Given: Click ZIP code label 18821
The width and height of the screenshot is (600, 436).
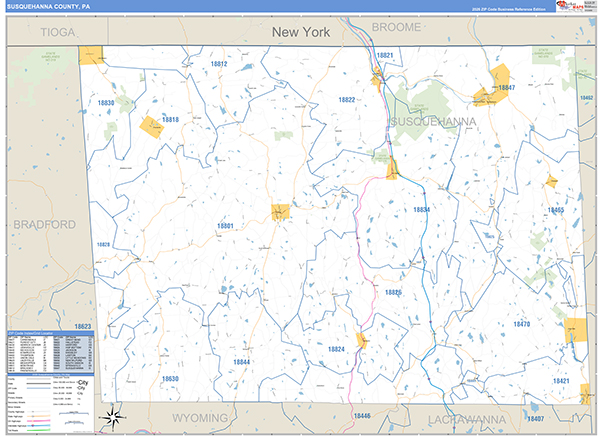Looking at the screenshot, I should point(385,56).
